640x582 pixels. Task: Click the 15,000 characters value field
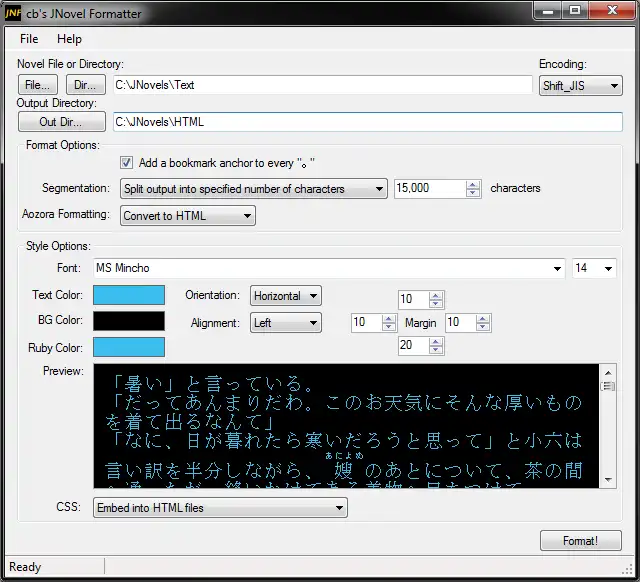coord(430,189)
